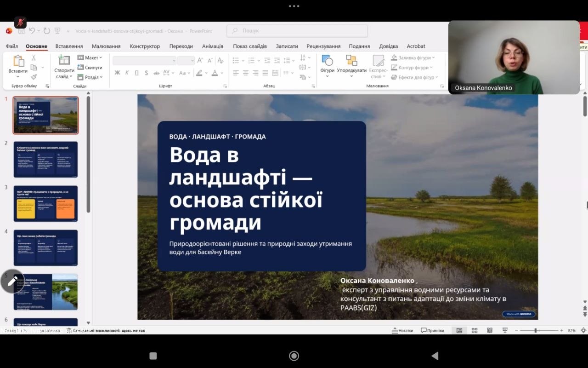Toggle Italic (К) formatting
This screenshot has width=588, height=368.
[x=127, y=73]
